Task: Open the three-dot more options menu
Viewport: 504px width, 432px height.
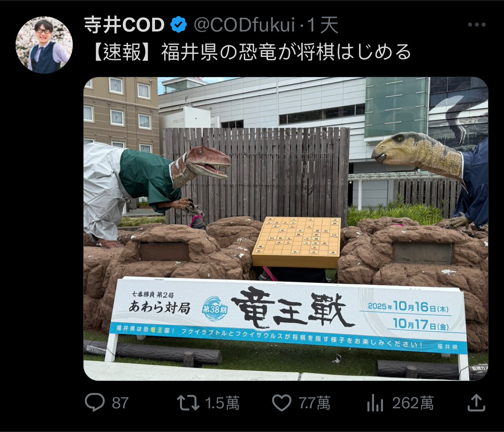Action: coord(477,25)
